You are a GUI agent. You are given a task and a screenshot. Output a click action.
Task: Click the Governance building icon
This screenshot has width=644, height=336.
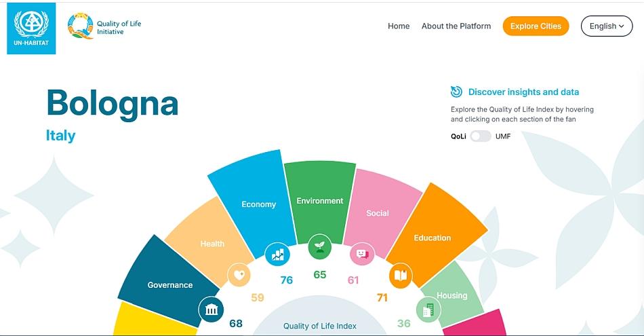[x=211, y=310]
